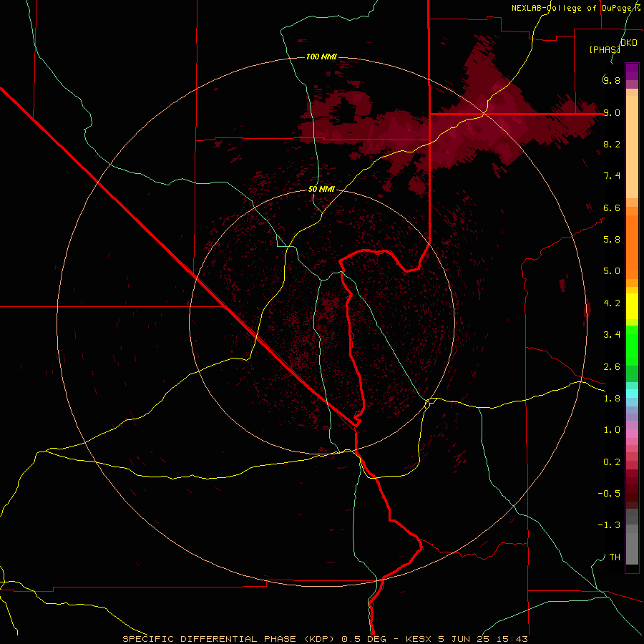This screenshot has height=644, width=644.
Task: Click the KESX radar site identifier
Action: [x=419, y=639]
